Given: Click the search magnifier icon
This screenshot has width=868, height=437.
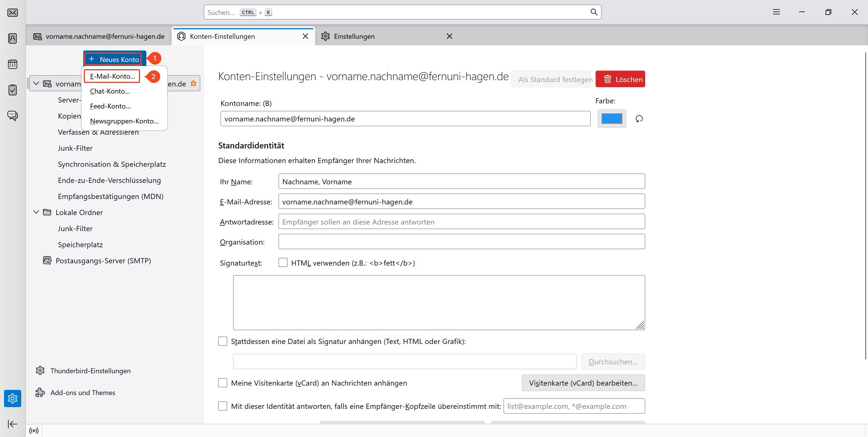Looking at the screenshot, I should pos(594,12).
